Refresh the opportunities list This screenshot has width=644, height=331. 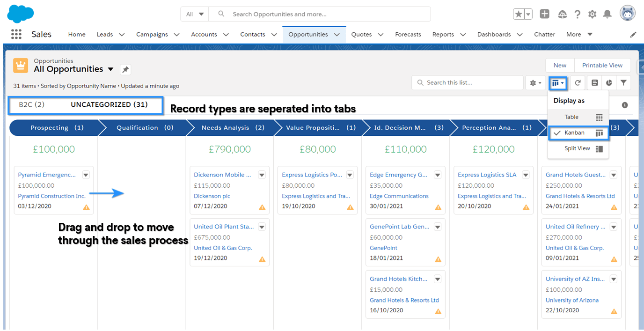(x=578, y=83)
